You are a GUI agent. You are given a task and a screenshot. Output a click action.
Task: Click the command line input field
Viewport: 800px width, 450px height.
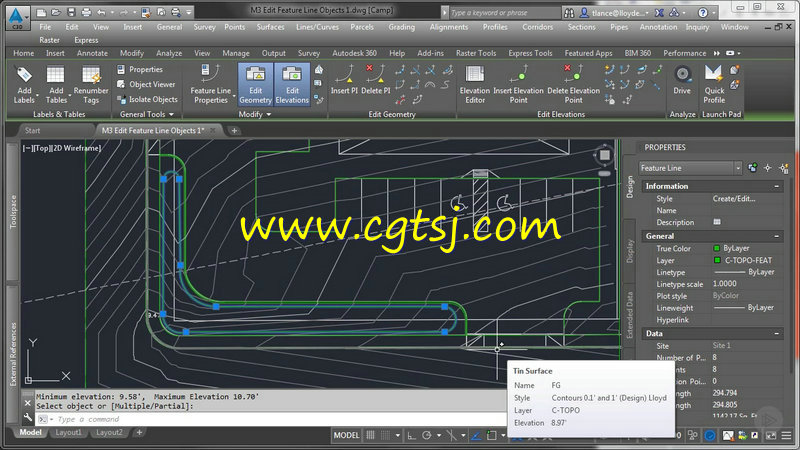point(283,419)
